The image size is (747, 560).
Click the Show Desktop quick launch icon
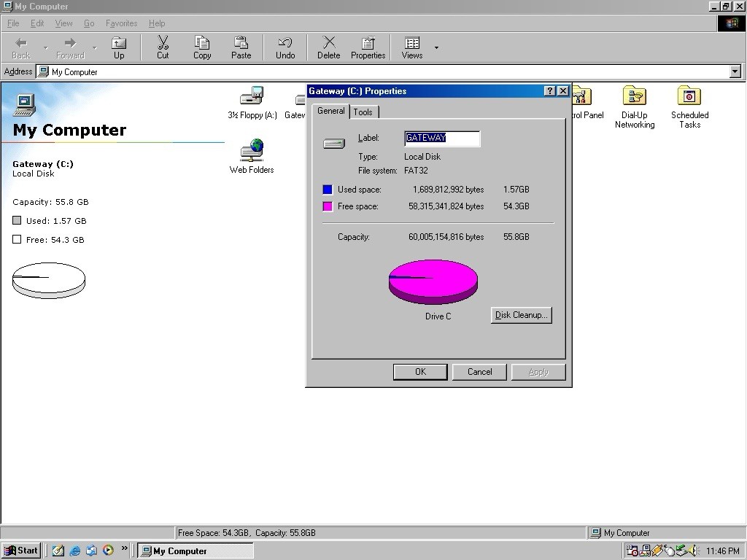point(58,551)
